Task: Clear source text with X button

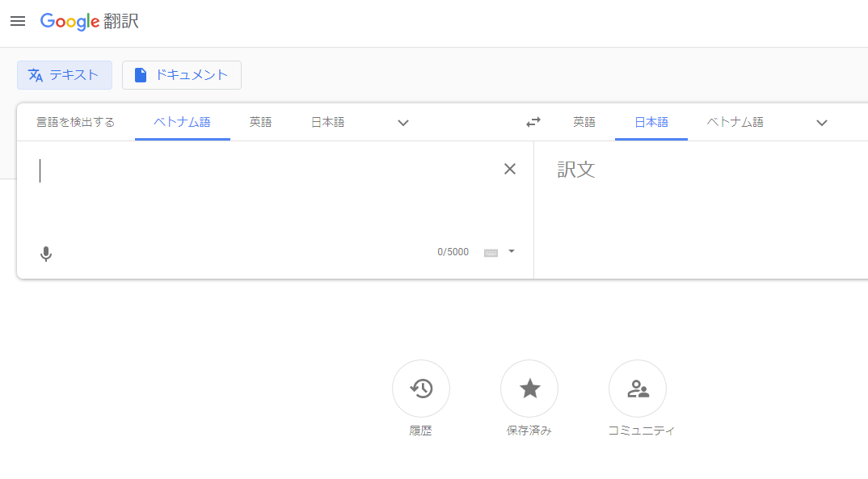Action: coord(510,169)
